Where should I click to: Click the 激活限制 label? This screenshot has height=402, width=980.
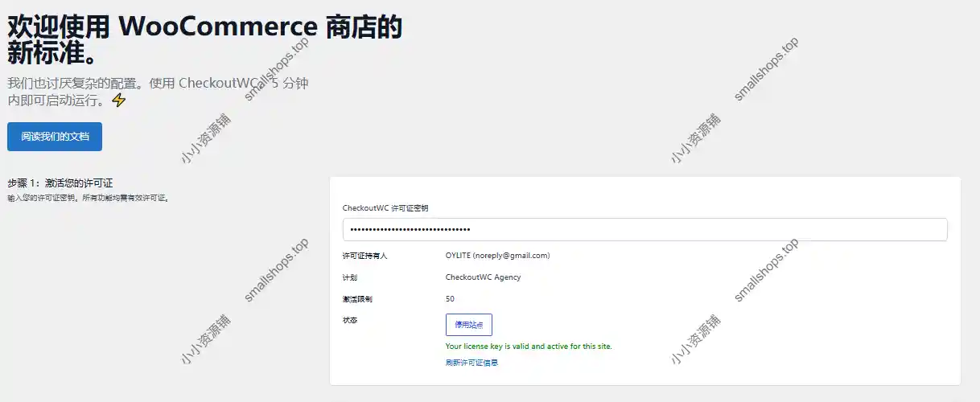(357, 299)
